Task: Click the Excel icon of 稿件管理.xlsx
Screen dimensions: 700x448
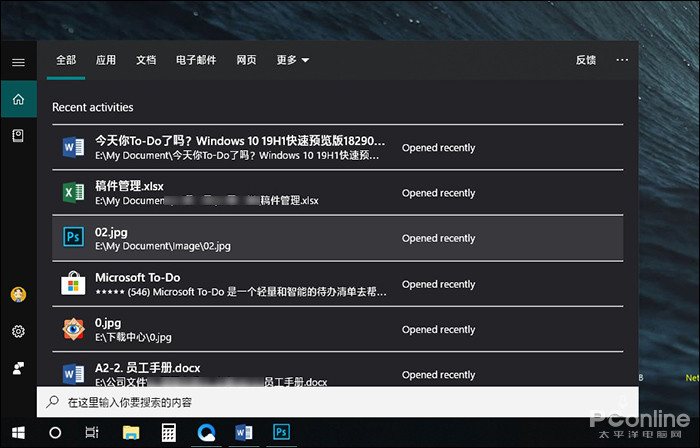Action: [x=73, y=193]
